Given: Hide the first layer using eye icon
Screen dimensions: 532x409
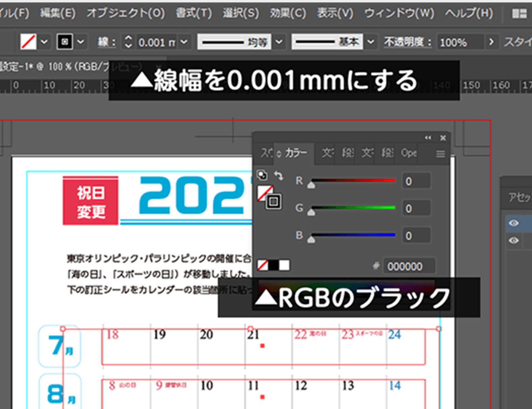Looking at the screenshot, I should (514, 223).
